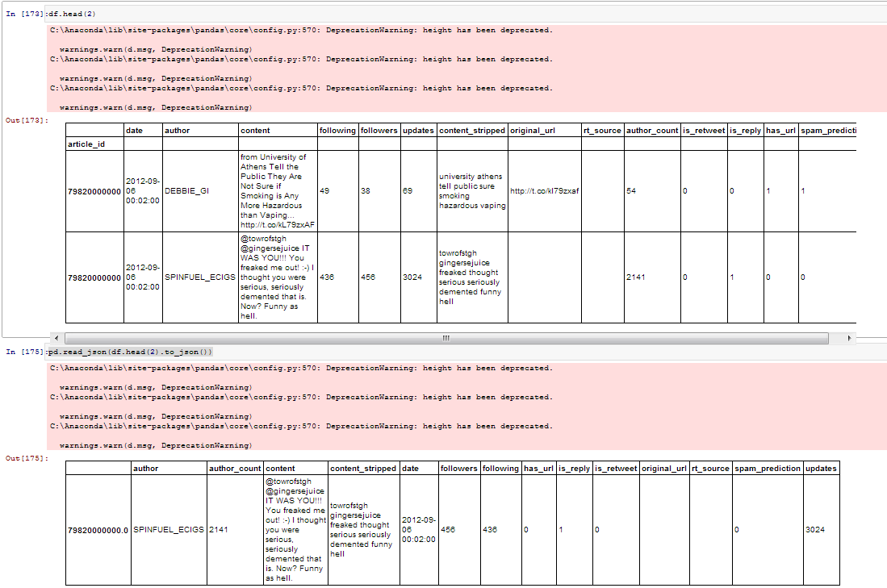Click original_url header in first table
Image resolution: width=887 pixels, height=588 pixels.
[545, 130]
